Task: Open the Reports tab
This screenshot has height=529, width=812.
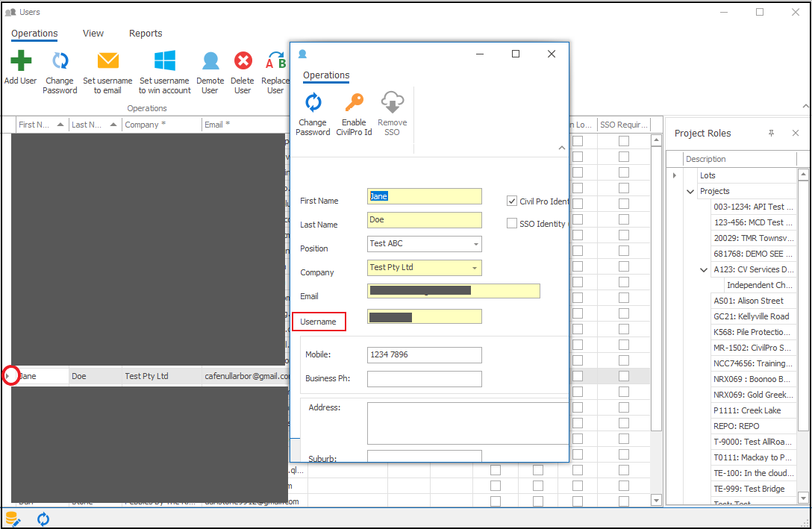Action: [146, 34]
